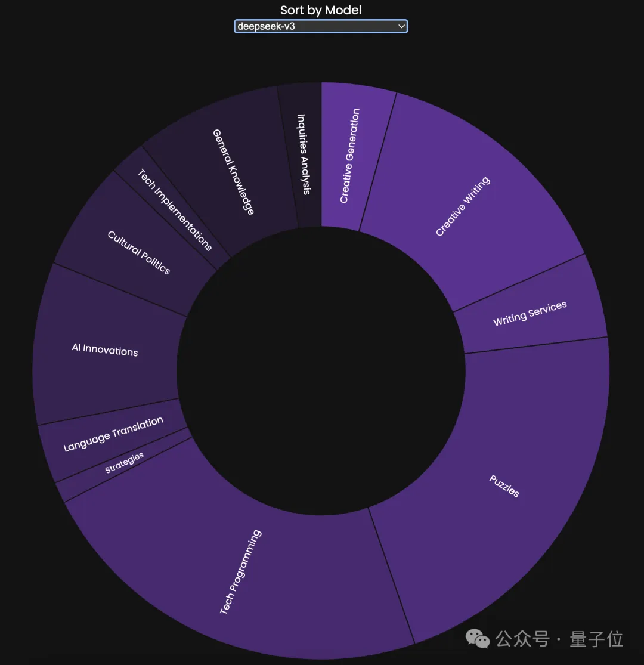Image resolution: width=644 pixels, height=665 pixels.
Task: Click the AI Innovations segment
Action: pos(105,349)
